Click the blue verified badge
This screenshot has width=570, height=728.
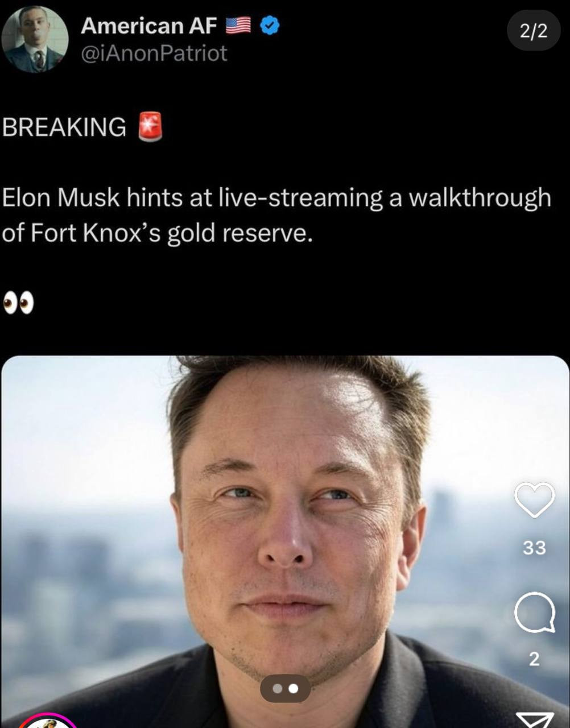click(270, 26)
